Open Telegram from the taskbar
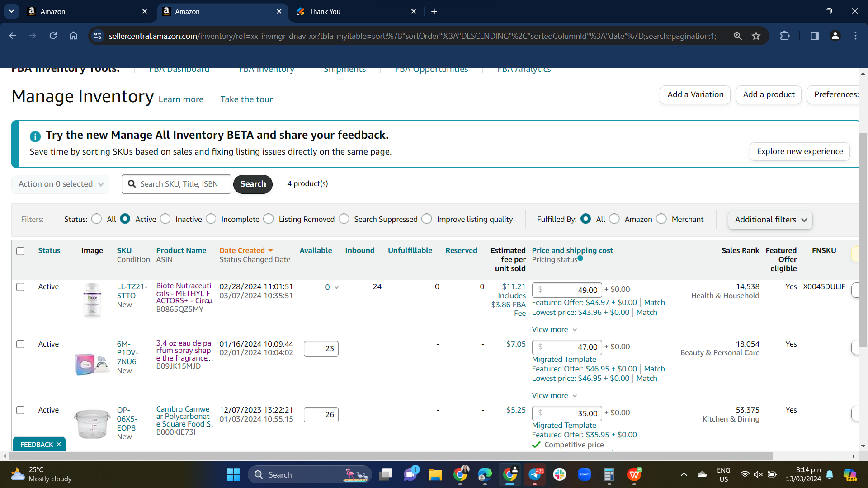868x488 pixels. tap(535, 474)
